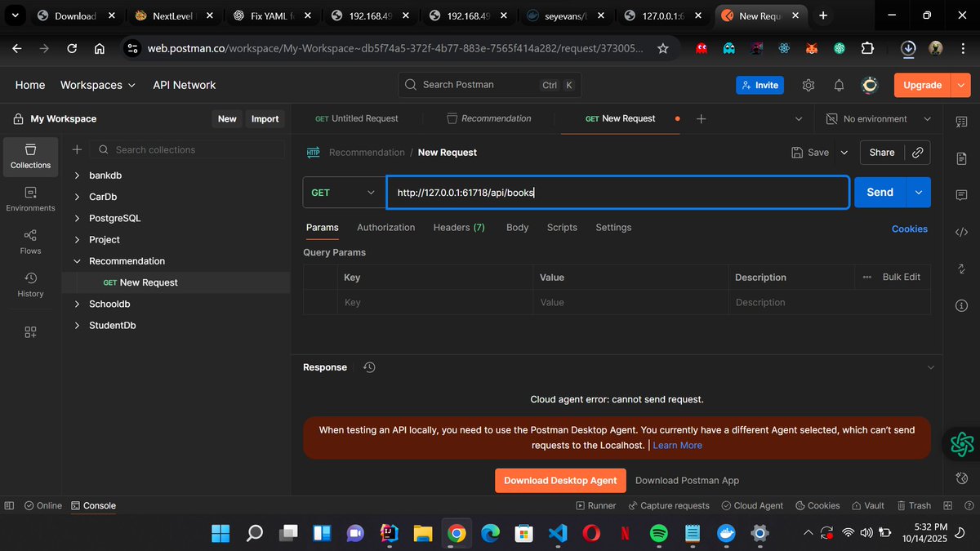Open the Save options dropdown arrow
Image resolution: width=980 pixels, height=551 pixels.
coord(844,153)
